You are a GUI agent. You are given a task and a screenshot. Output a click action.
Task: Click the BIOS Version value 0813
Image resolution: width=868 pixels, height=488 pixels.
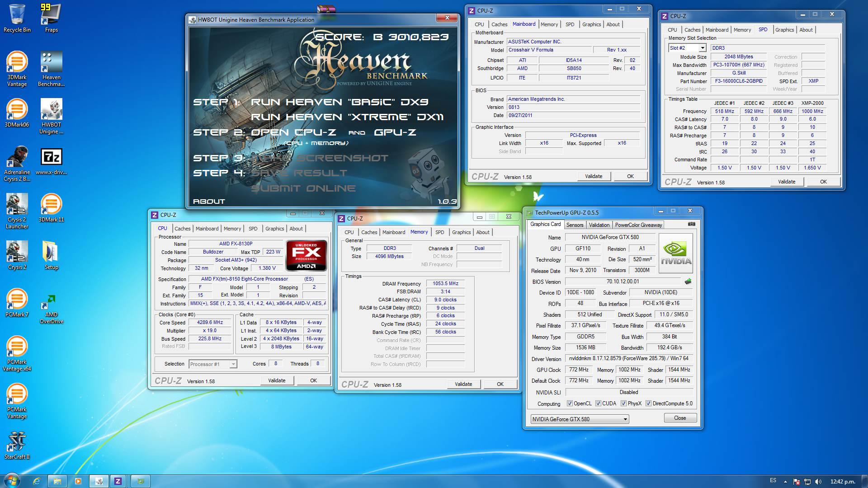pos(573,108)
